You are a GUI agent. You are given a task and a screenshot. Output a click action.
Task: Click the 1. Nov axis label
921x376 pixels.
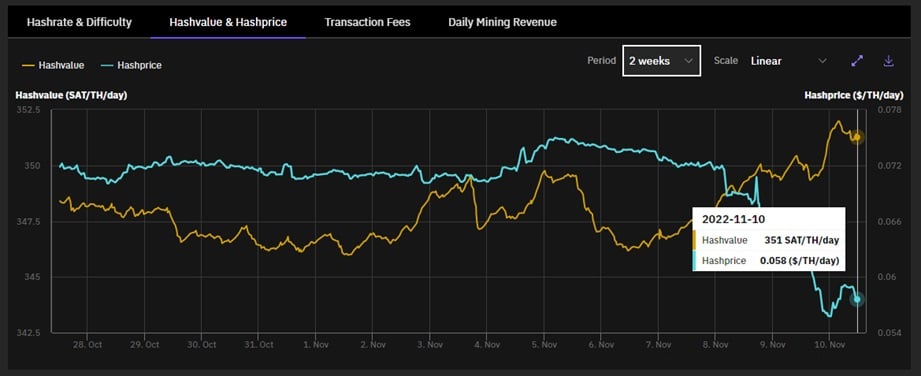point(315,344)
